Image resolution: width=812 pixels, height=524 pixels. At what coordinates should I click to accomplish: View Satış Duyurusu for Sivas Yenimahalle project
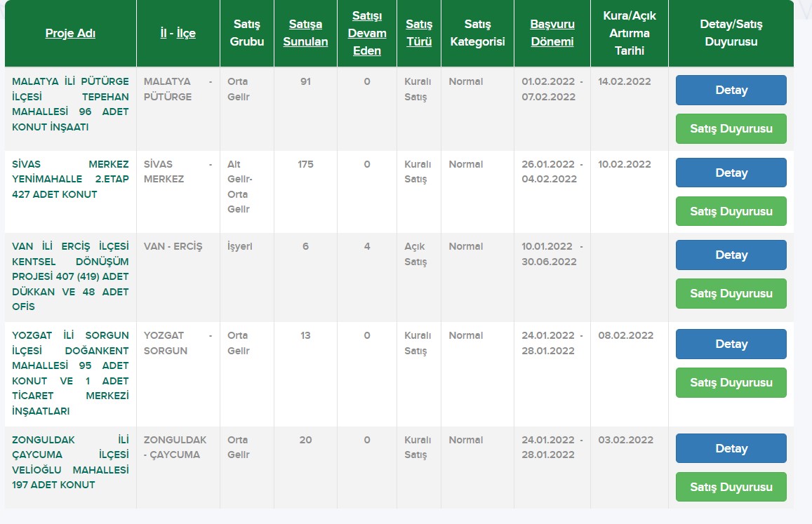point(731,211)
